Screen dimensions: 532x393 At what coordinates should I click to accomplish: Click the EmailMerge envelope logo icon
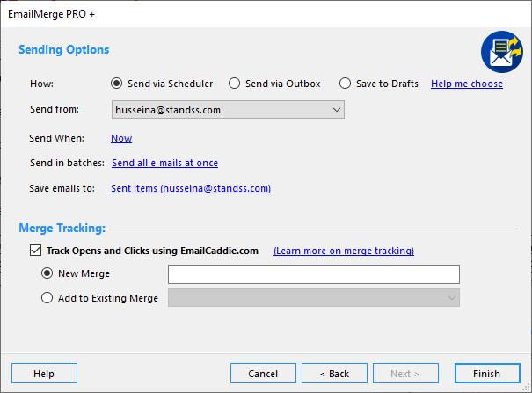[502, 52]
